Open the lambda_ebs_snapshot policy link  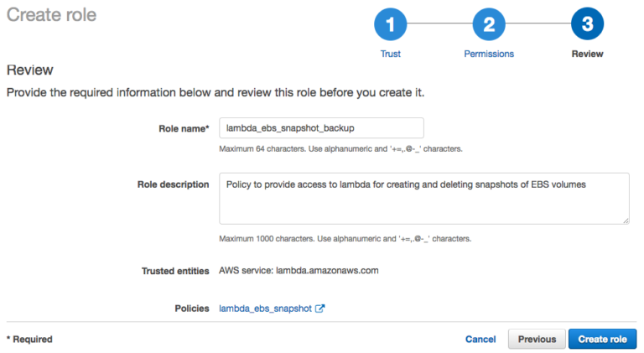tap(265, 309)
